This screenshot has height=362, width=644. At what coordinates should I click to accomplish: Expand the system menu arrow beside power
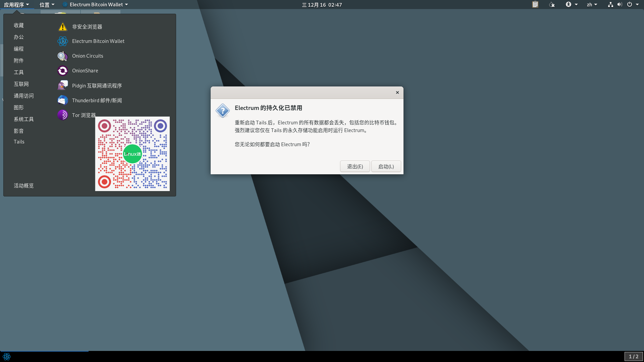pyautogui.click(x=637, y=5)
